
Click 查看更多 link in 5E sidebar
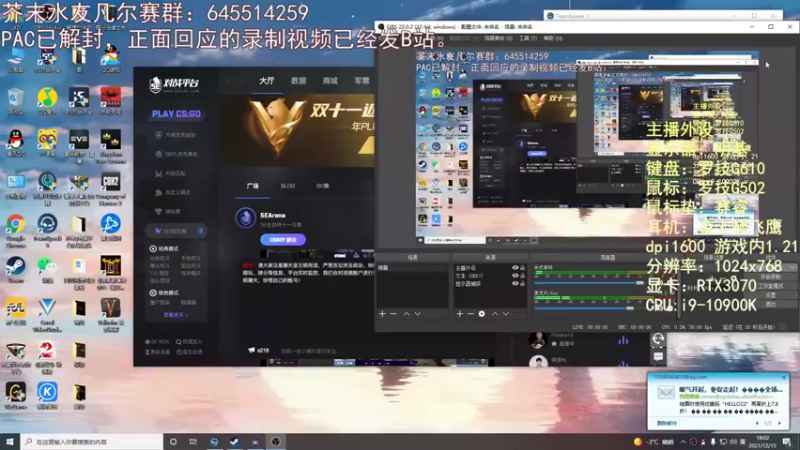click(176, 315)
